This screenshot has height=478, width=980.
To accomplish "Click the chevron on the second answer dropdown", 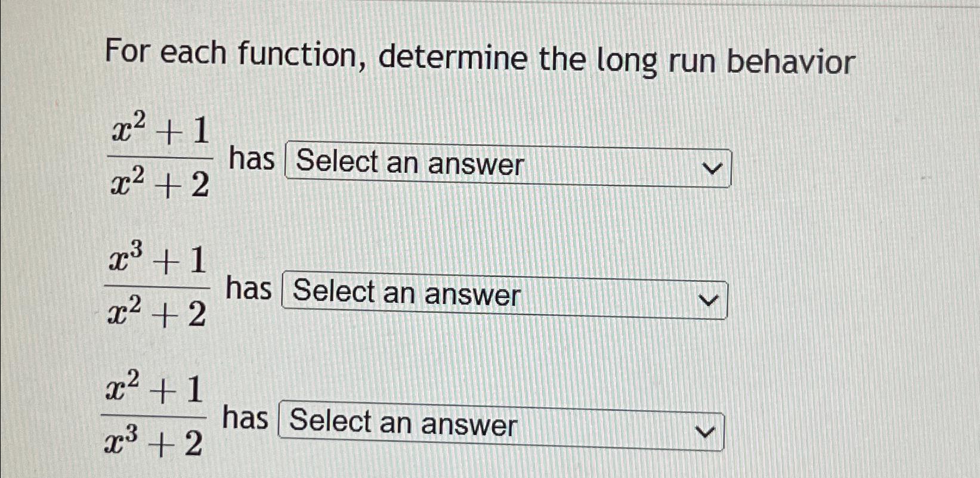I will 710,299.
